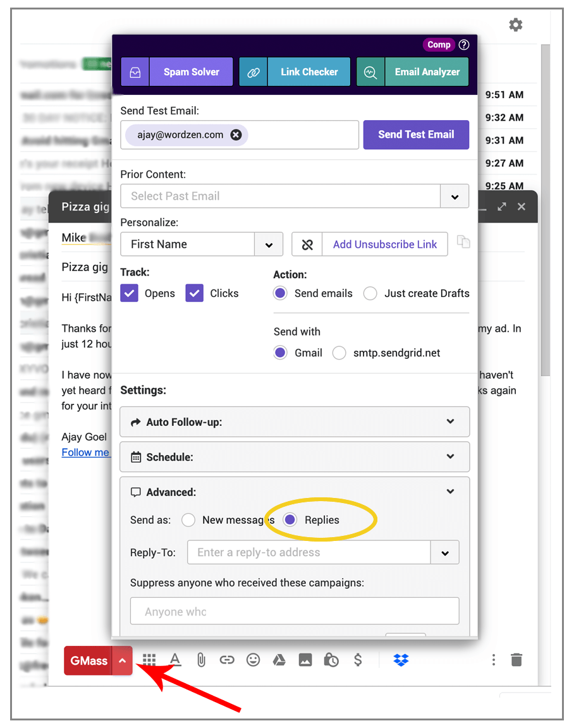This screenshot has width=574, height=728.
Task: Toggle full-screen compose window arrows
Action: click(x=501, y=207)
